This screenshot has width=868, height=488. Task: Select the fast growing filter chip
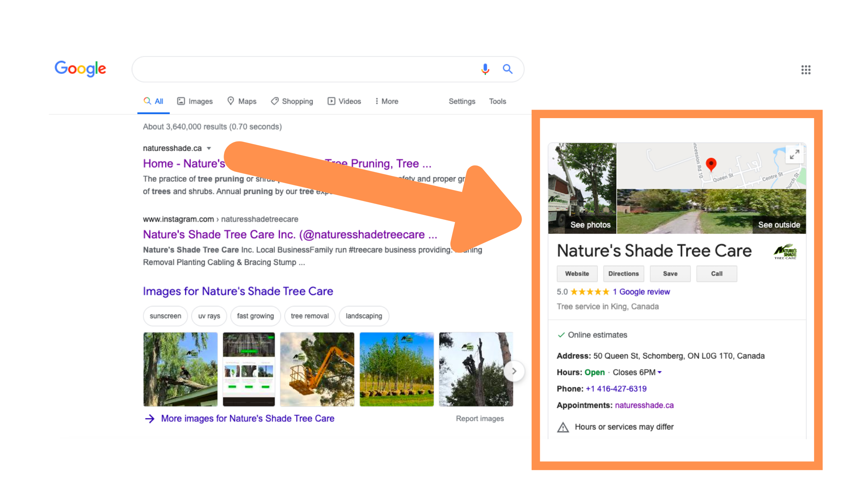[x=255, y=316]
